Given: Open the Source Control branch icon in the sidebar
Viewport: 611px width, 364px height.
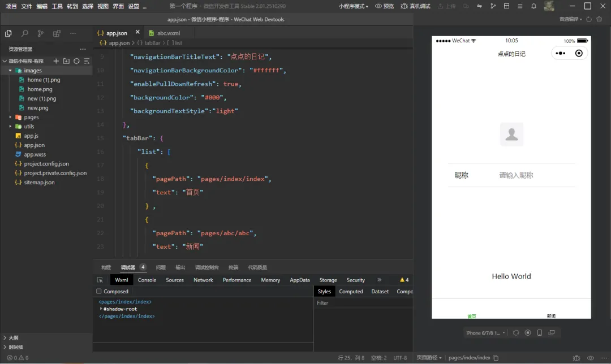Looking at the screenshot, I should tap(41, 33).
